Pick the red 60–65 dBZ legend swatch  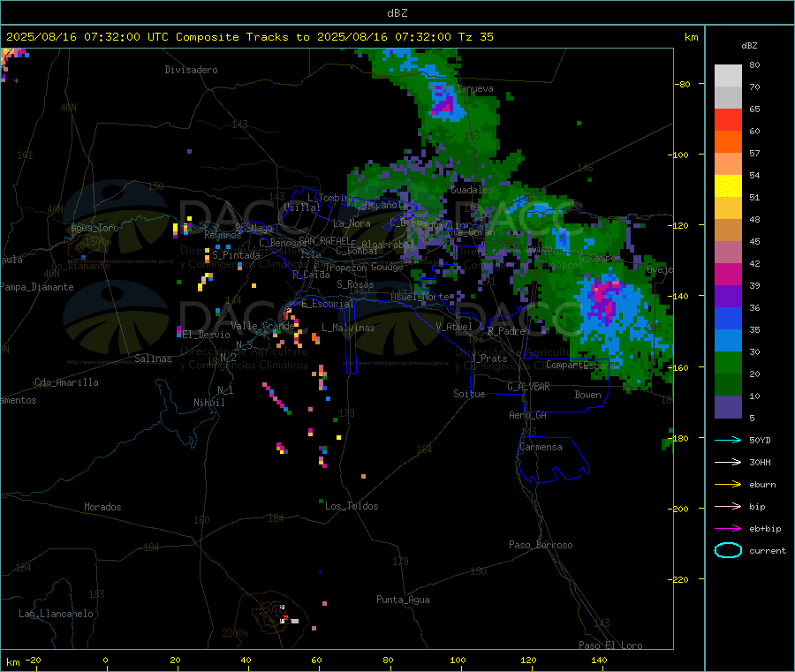point(728,119)
